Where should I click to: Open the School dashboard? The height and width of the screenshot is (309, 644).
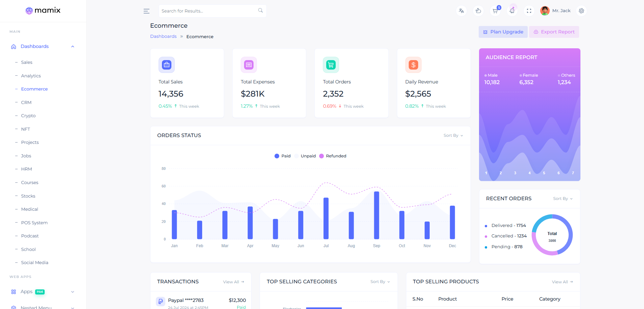coord(28,250)
